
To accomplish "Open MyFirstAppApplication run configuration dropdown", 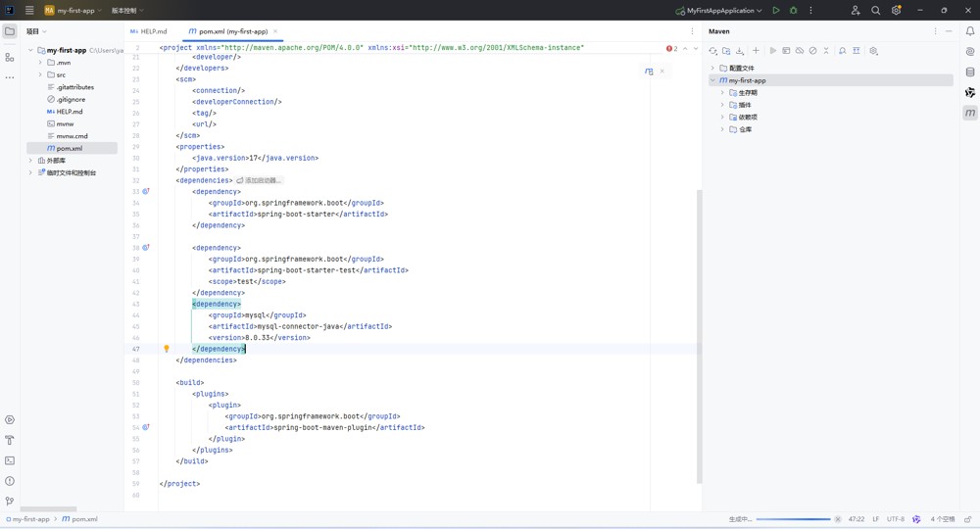I will [718, 10].
